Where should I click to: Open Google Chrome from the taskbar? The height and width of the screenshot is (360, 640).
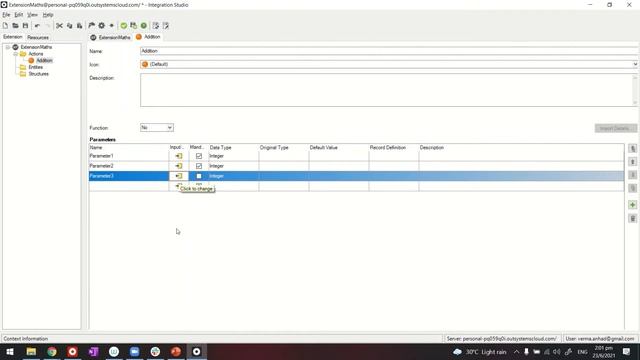tap(52, 352)
